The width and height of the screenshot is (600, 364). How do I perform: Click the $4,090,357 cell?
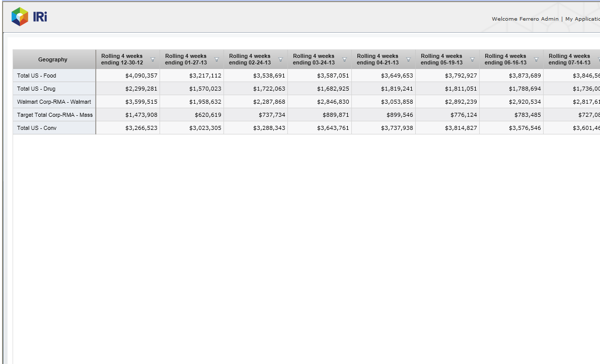(x=141, y=76)
